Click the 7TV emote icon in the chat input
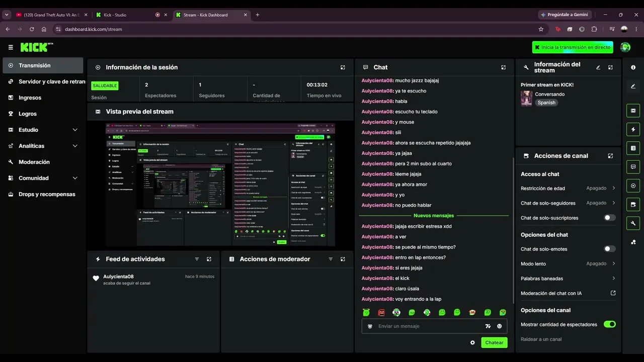 (x=488, y=326)
